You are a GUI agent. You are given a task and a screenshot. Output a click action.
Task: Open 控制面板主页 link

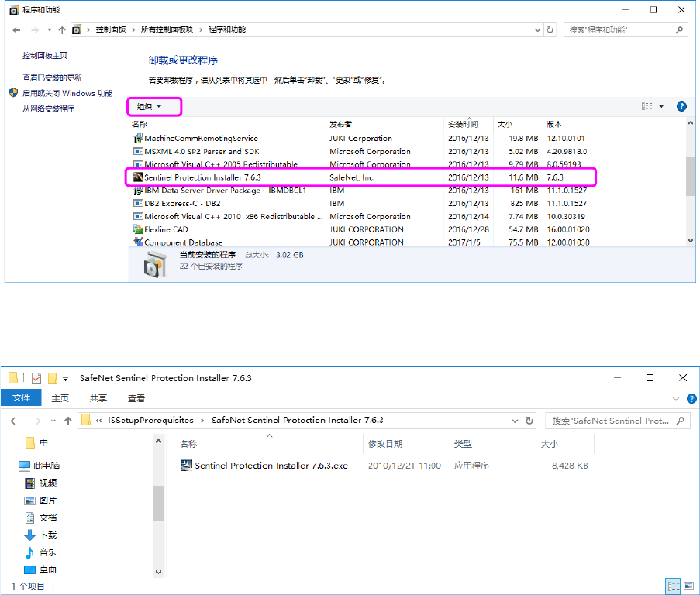point(45,55)
